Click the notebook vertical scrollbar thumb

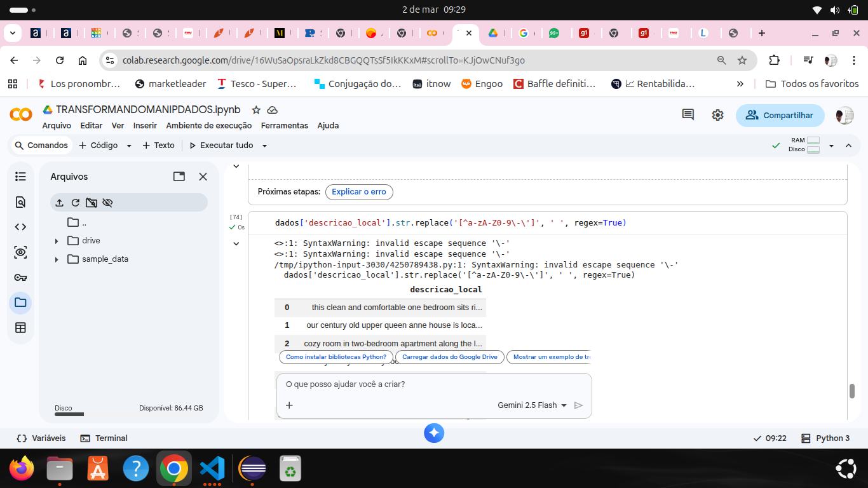(x=852, y=391)
